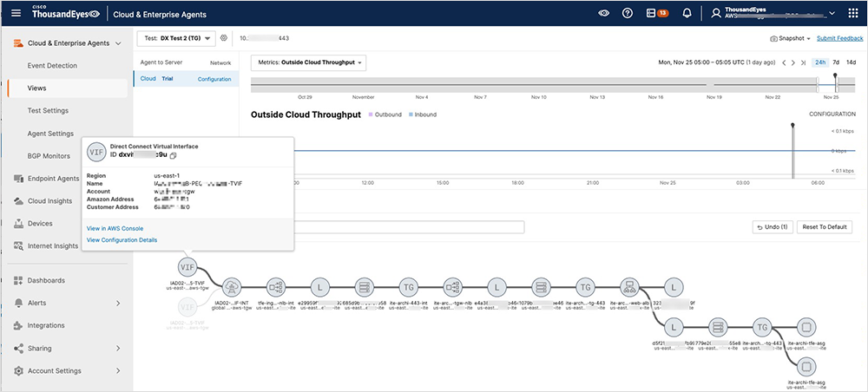Open the Snapshot dropdown
Image resolution: width=868 pixels, height=392 pixels.
point(790,39)
